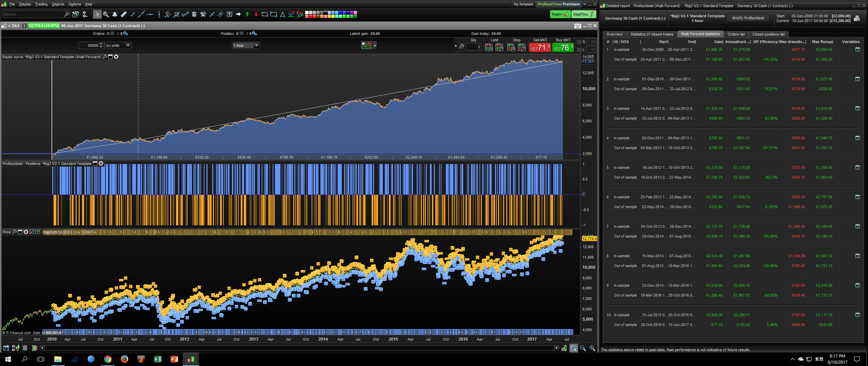Switch to the Orders list tab

click(736, 34)
